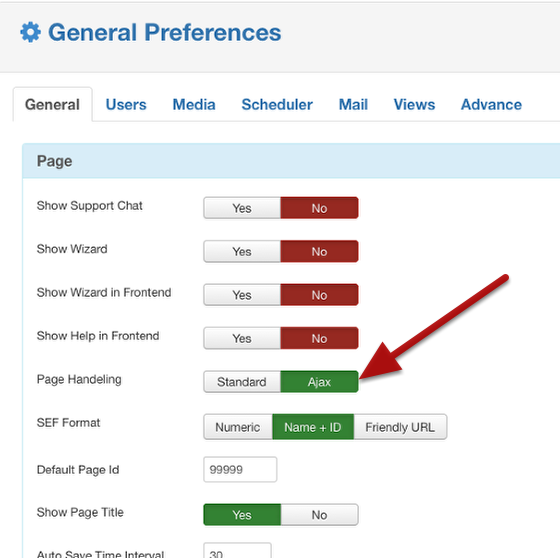Image resolution: width=560 pixels, height=558 pixels.
Task: Disable Show Page Title with No
Action: click(319, 515)
